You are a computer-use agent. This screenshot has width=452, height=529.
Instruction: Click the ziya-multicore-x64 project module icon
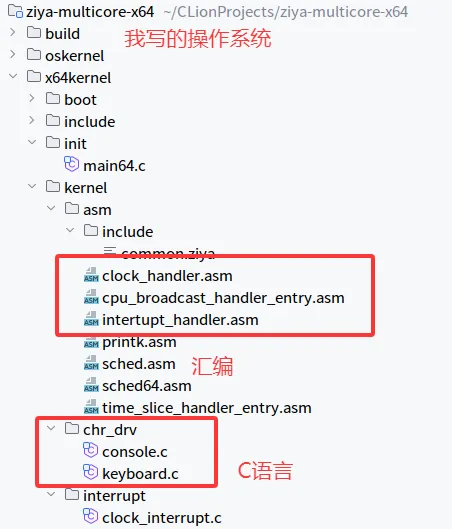coord(15,11)
